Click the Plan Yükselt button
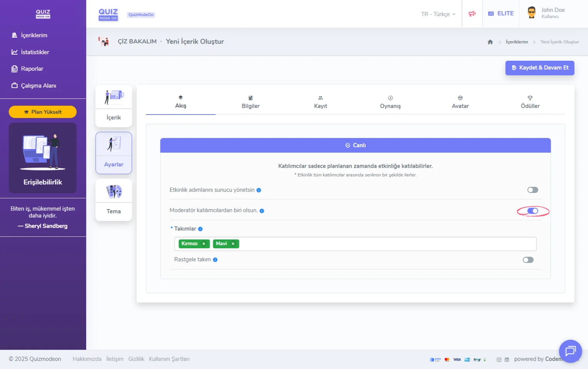588x369 pixels. (x=43, y=112)
